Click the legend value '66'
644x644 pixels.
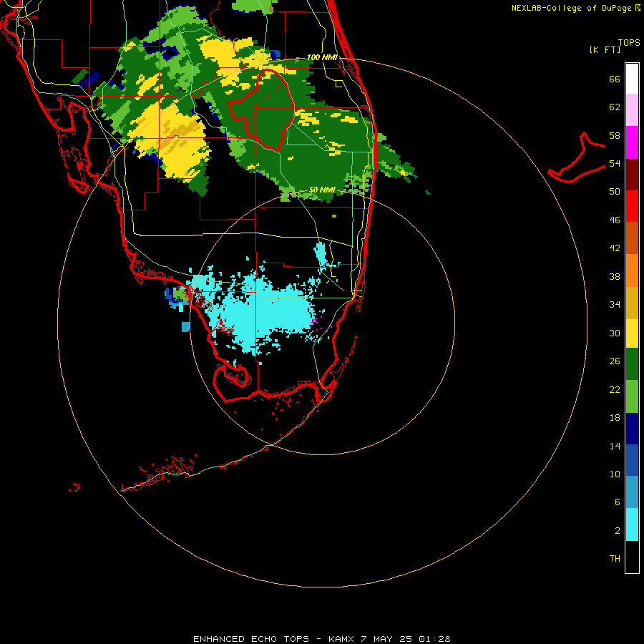(615, 79)
